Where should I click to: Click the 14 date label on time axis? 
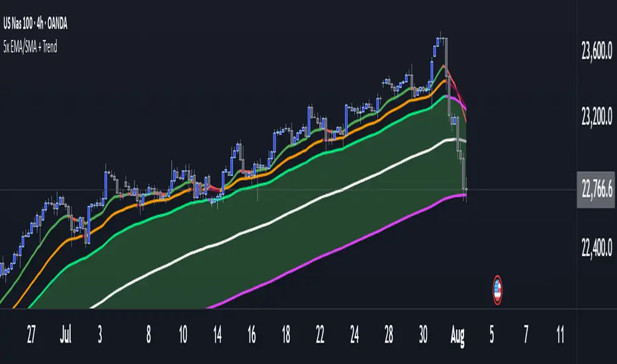217,334
